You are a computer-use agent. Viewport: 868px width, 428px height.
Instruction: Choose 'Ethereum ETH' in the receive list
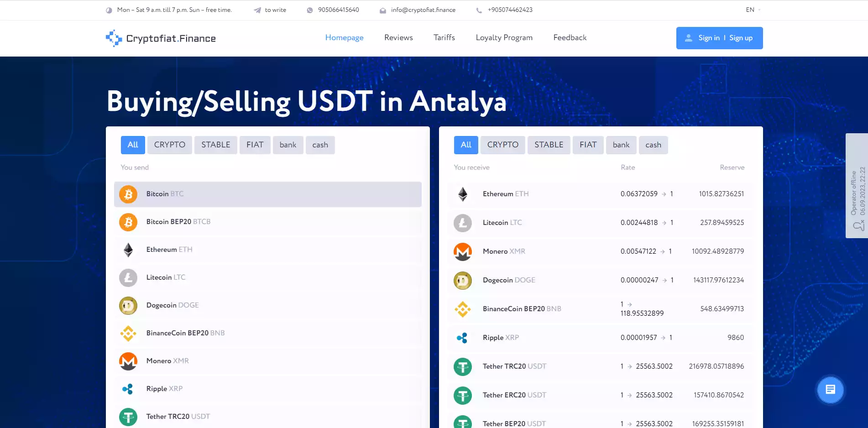click(601, 194)
